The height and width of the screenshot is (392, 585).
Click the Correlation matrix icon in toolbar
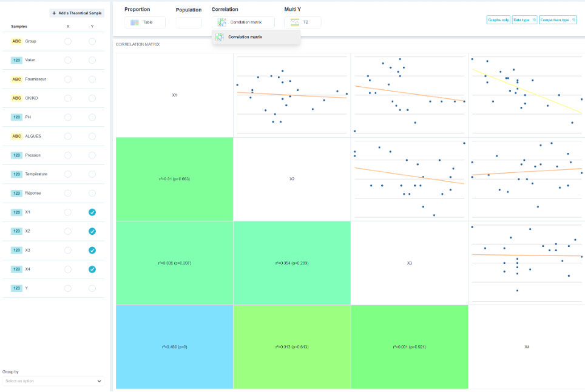(222, 22)
